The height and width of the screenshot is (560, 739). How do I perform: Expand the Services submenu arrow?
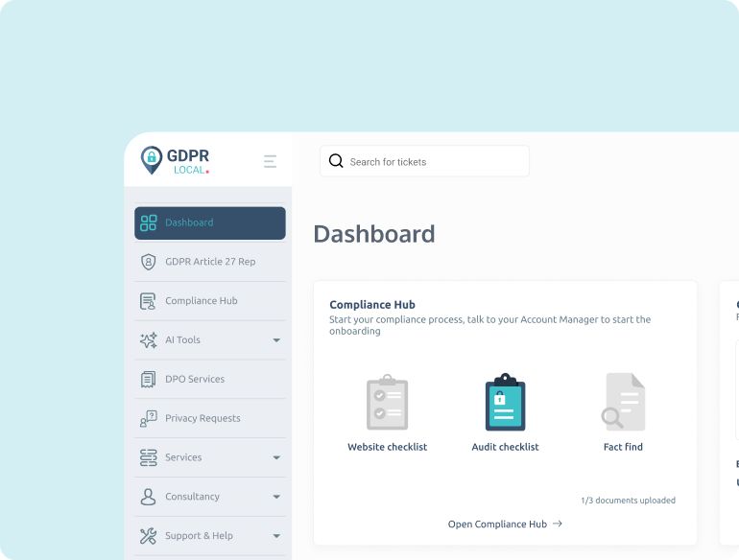276,457
